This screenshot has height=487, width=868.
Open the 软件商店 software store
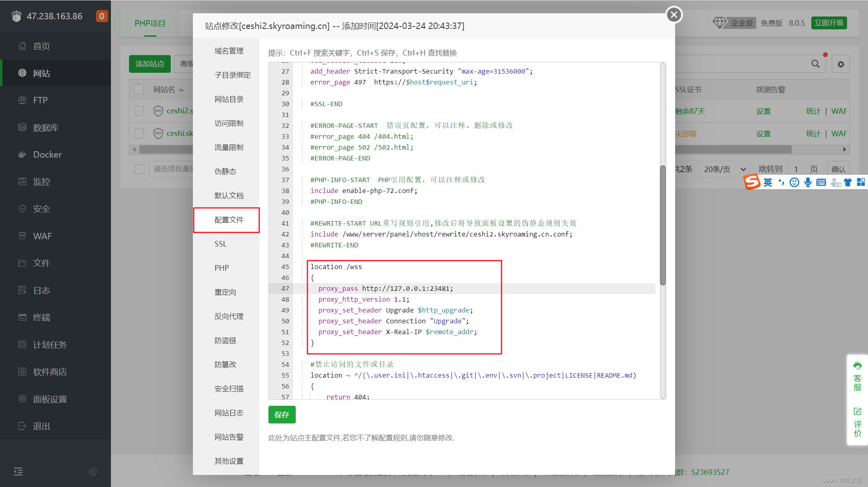point(49,372)
